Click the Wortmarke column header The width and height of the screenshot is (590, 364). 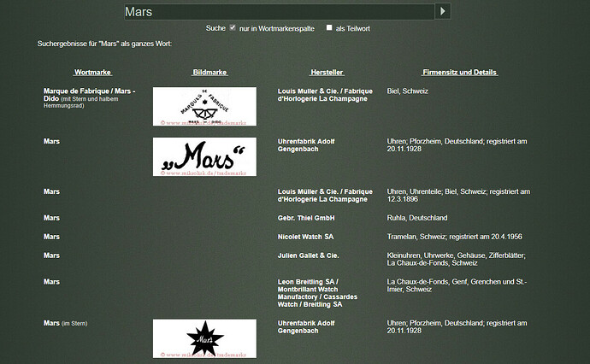click(x=92, y=72)
